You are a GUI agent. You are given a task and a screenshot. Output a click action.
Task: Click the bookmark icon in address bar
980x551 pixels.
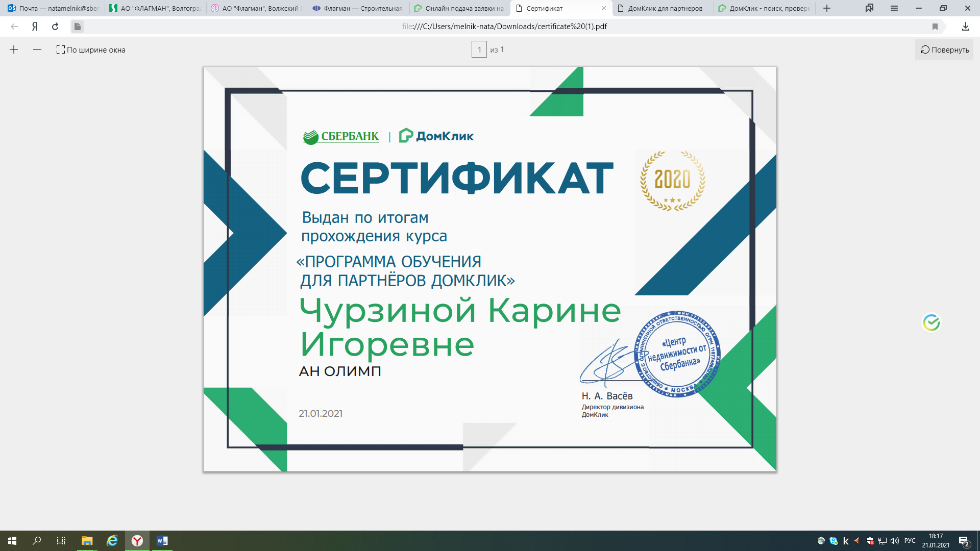point(935,27)
